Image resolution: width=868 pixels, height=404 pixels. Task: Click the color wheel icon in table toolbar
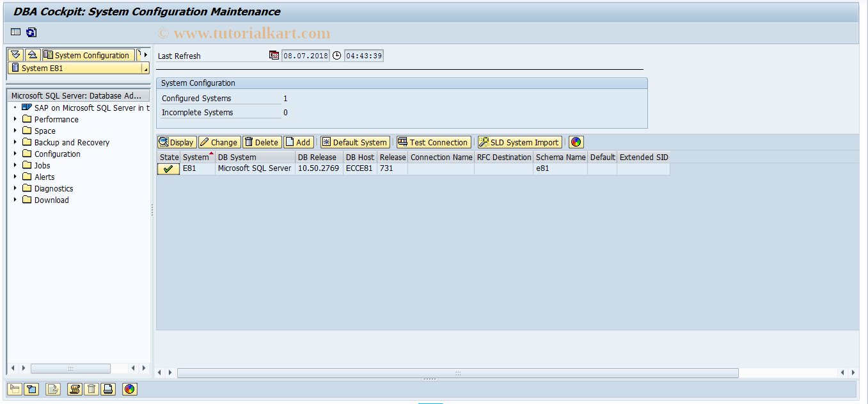pos(576,142)
